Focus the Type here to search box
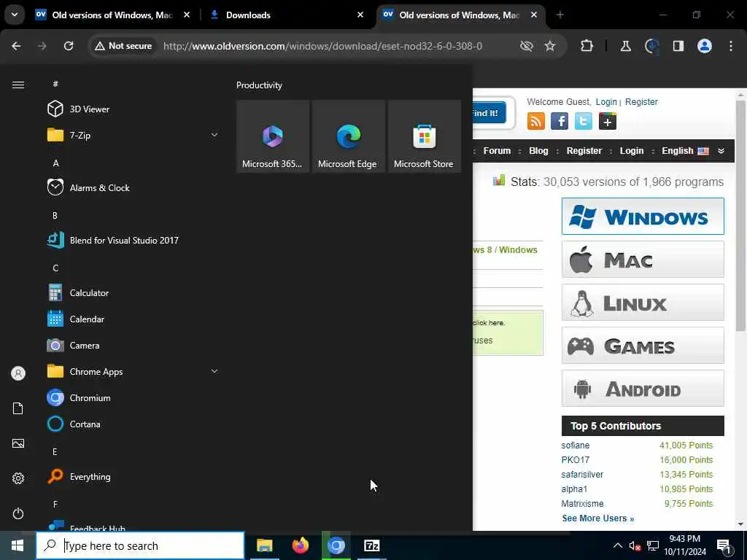The width and height of the screenshot is (747, 560). click(x=140, y=545)
